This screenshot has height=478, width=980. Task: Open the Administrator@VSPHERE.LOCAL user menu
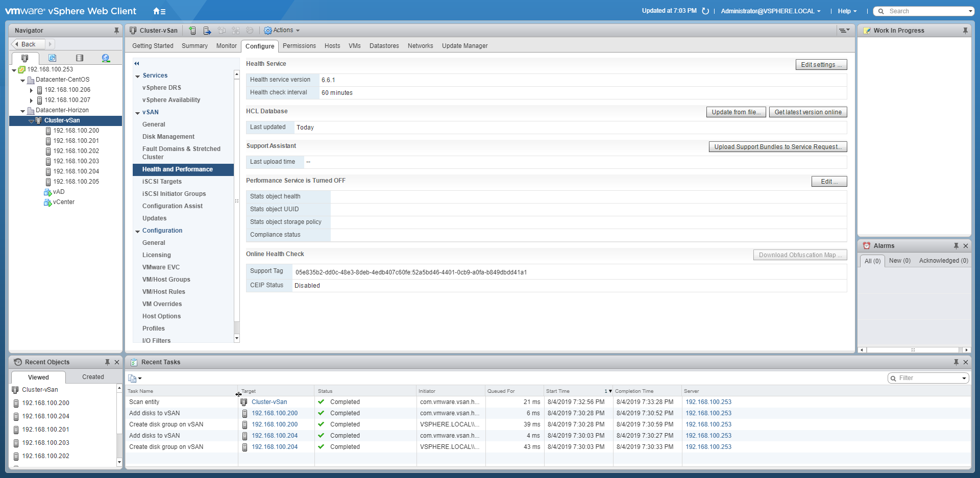pos(770,11)
